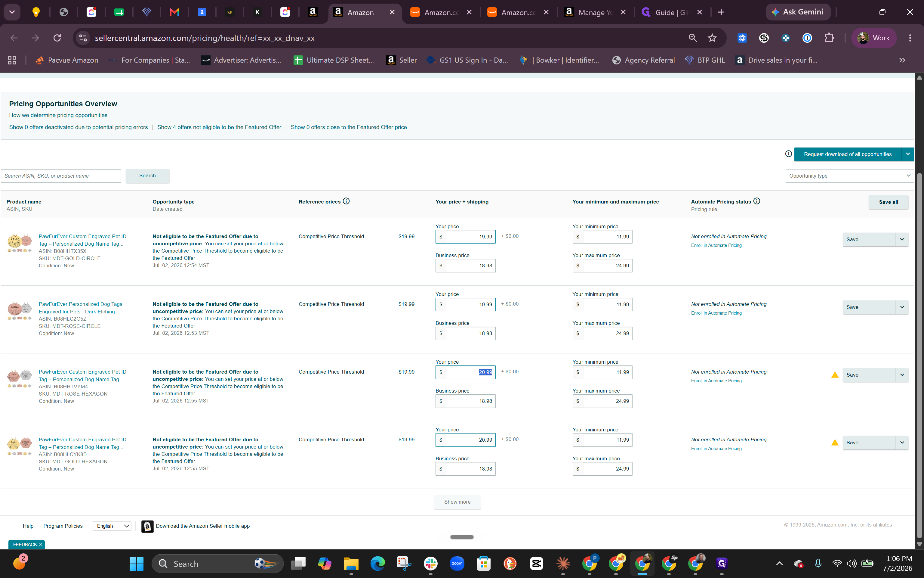Click maximum price field for MDT-ROSE-HEXAGON
924x578 pixels.
tap(602, 401)
